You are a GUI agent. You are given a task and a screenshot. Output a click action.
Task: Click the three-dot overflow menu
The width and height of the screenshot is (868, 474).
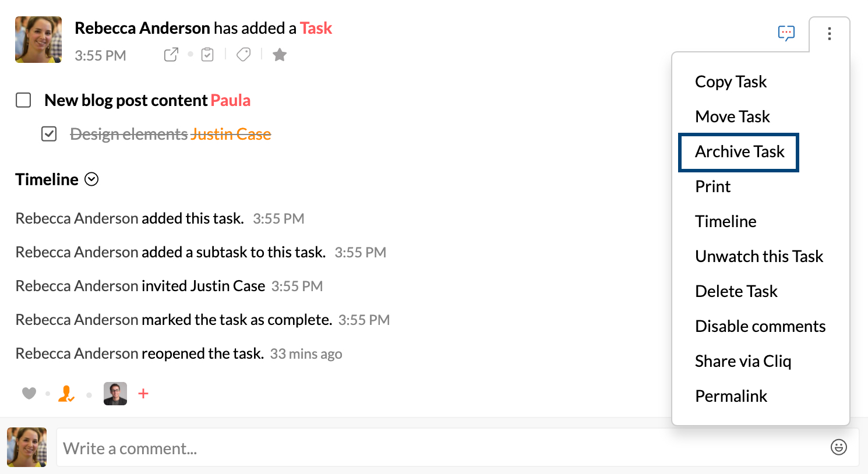click(829, 35)
